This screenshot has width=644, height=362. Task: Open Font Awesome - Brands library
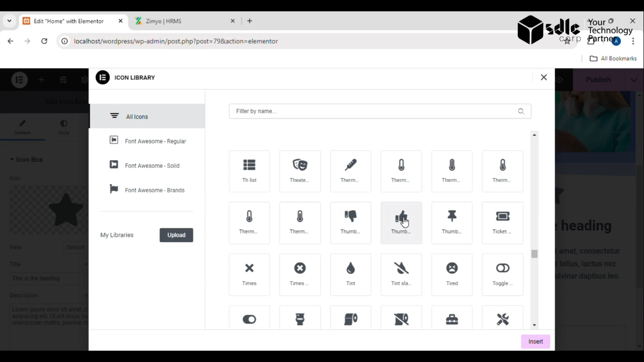[x=147, y=190]
